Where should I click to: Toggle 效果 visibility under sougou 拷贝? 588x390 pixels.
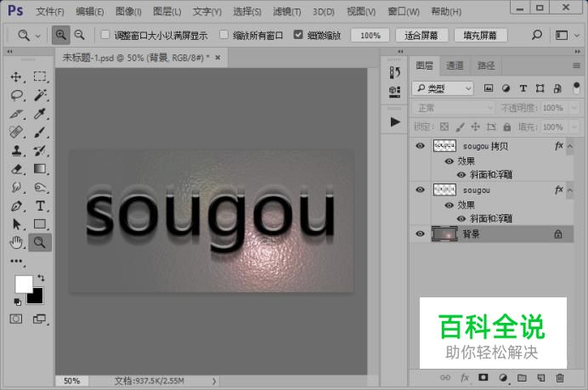click(449, 161)
